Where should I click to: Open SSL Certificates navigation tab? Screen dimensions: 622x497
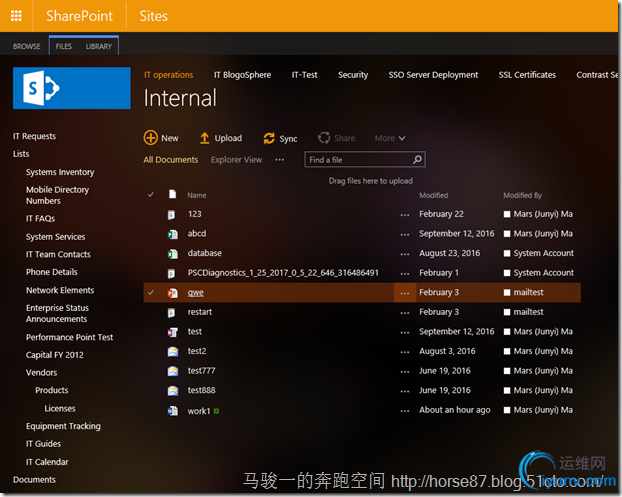click(x=527, y=75)
